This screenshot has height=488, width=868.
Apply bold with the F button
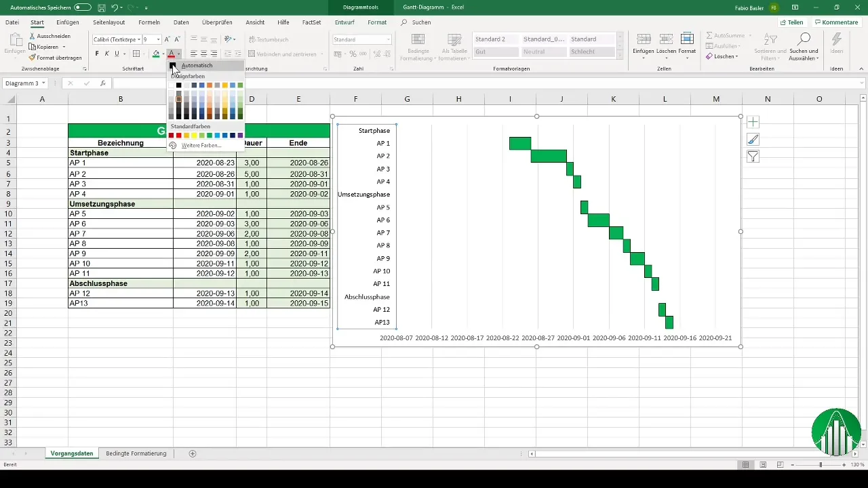(x=97, y=54)
